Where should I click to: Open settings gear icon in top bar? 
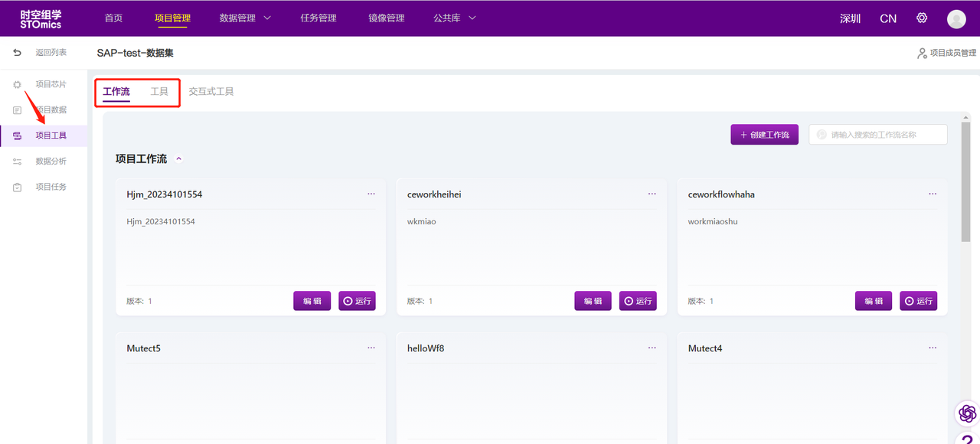point(922,18)
